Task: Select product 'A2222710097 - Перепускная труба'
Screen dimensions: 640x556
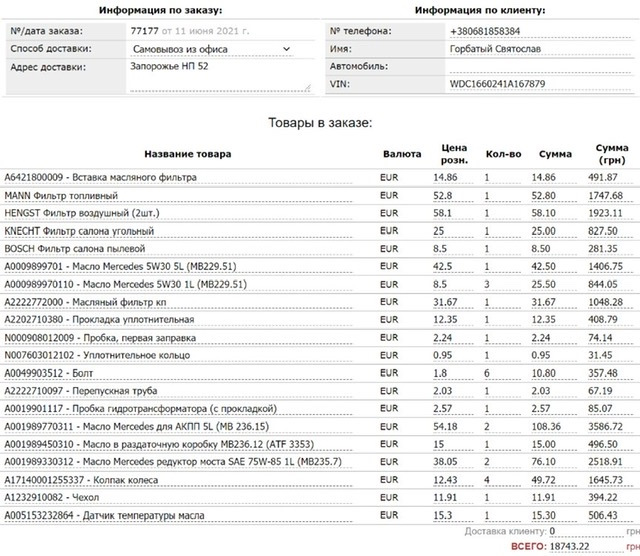Action: coord(178,391)
